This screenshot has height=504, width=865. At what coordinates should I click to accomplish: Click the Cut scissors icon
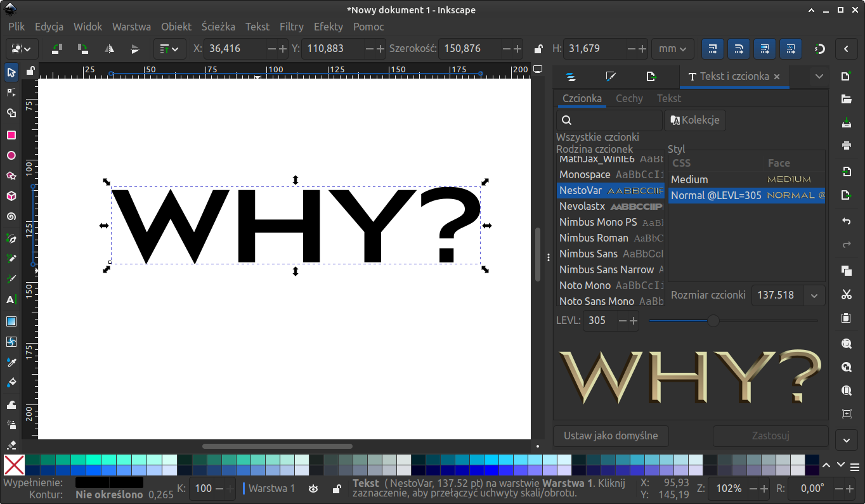846,294
